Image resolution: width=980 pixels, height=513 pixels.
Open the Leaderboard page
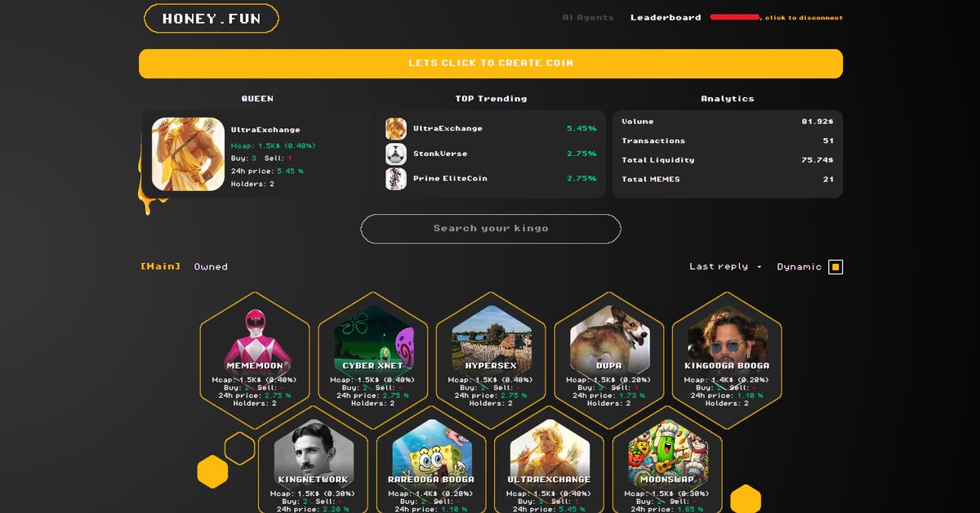(x=665, y=17)
